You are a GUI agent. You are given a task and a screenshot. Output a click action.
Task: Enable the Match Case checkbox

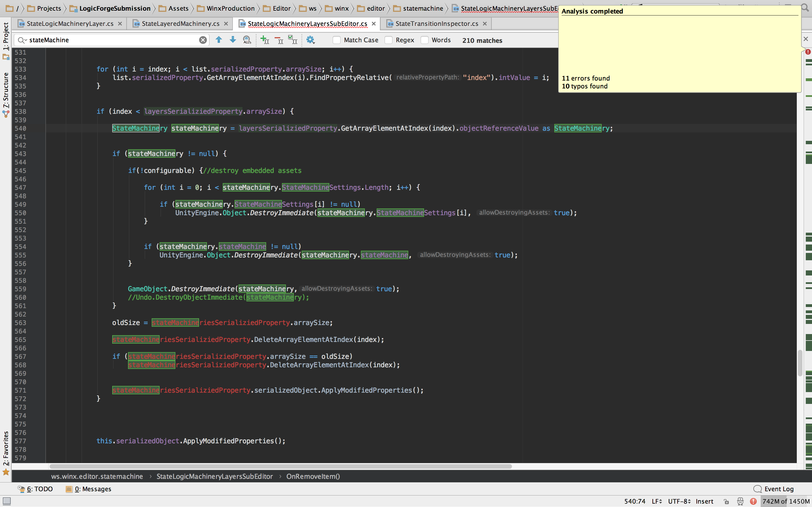[337, 40]
